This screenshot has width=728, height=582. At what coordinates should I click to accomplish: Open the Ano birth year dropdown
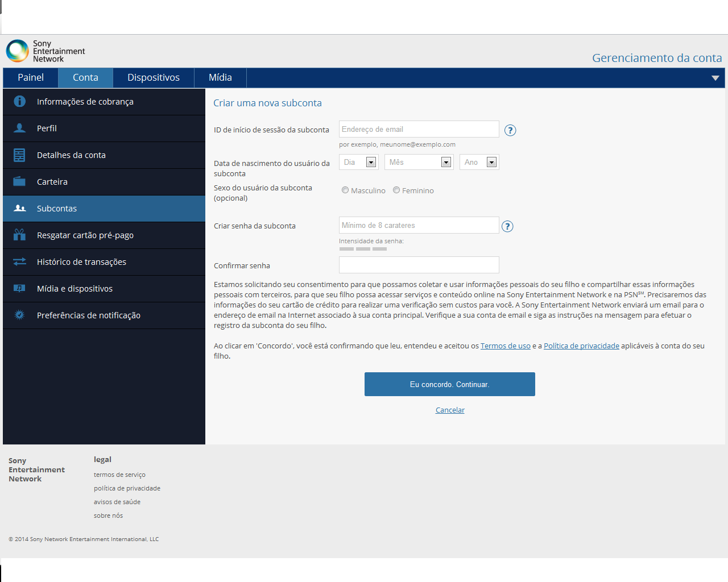pyautogui.click(x=479, y=163)
